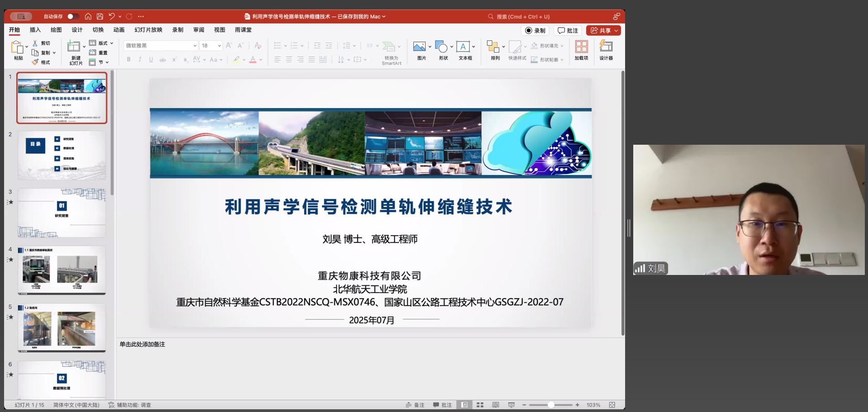Open the more options ellipsis in title bar
The height and width of the screenshot is (412, 868).
tap(141, 17)
